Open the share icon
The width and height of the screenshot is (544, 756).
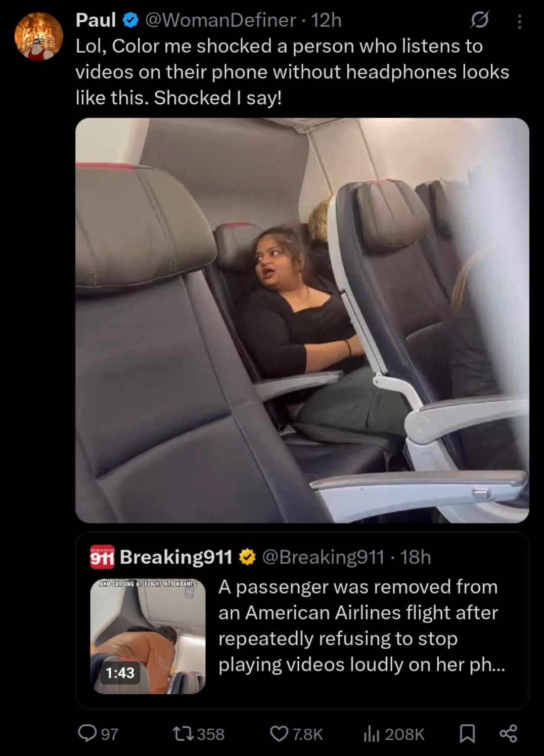508,734
